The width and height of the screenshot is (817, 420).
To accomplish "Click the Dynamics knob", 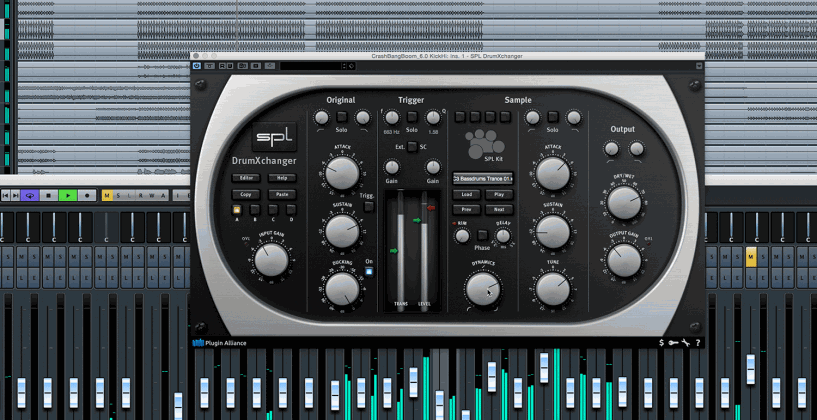I will pos(483,289).
